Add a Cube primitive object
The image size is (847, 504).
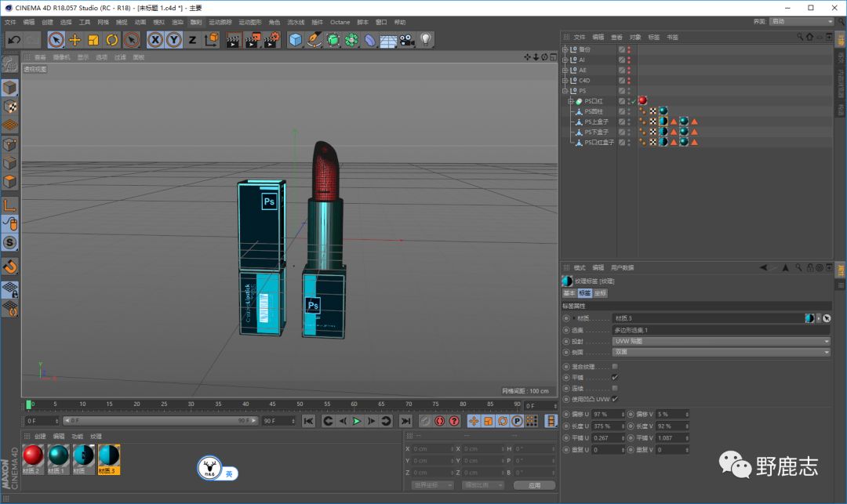(x=295, y=40)
